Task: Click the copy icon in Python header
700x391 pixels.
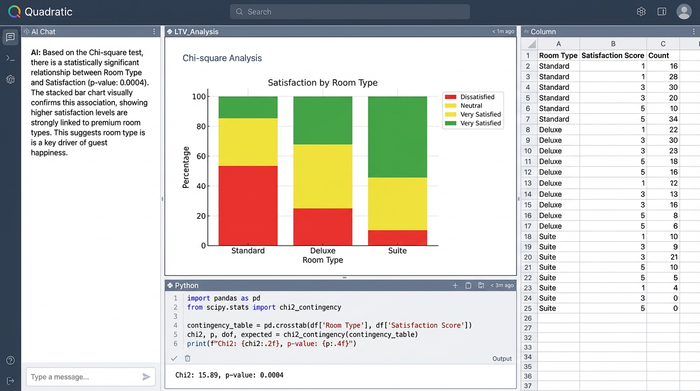Action: coord(468,286)
